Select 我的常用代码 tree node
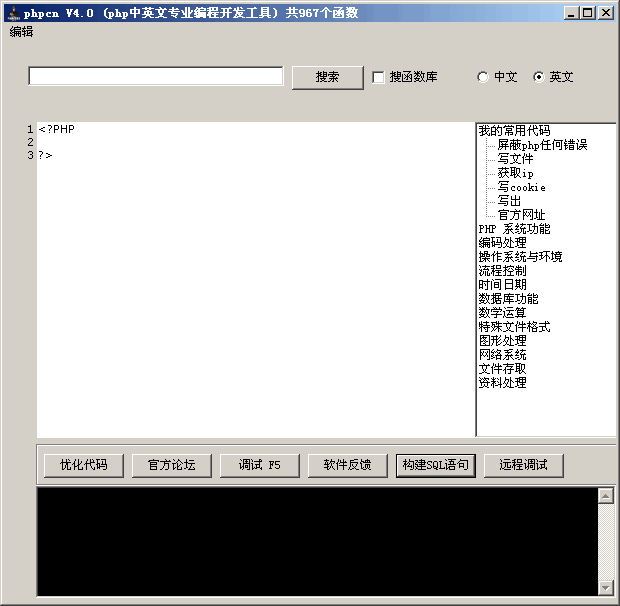Viewport: 620px width, 606px height. [x=514, y=130]
